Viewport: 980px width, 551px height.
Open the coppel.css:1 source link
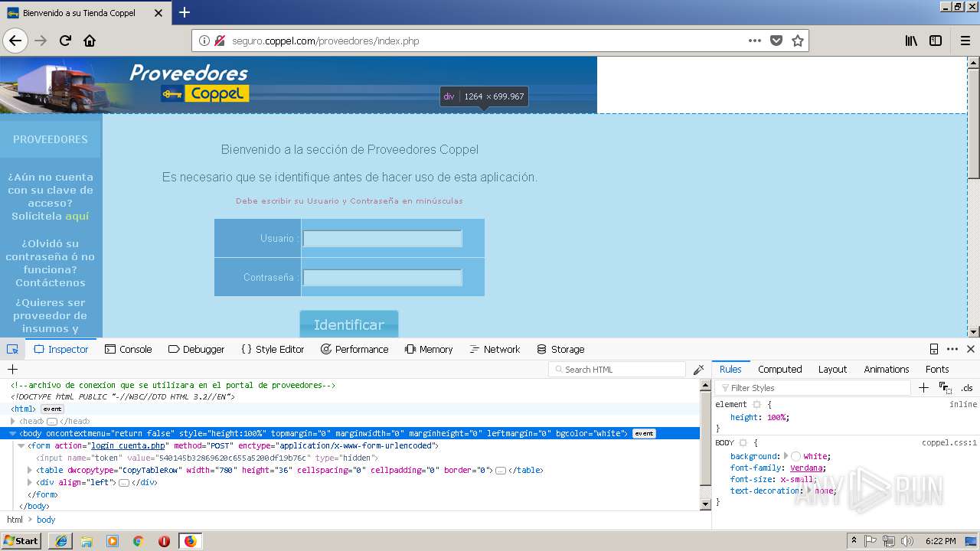949,442
